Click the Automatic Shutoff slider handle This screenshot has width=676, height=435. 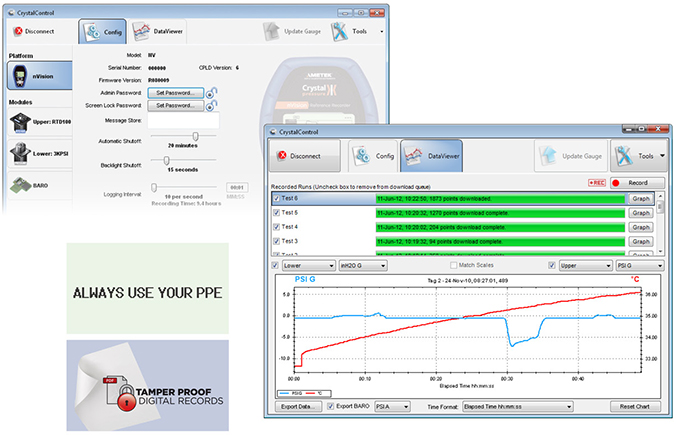pos(195,136)
